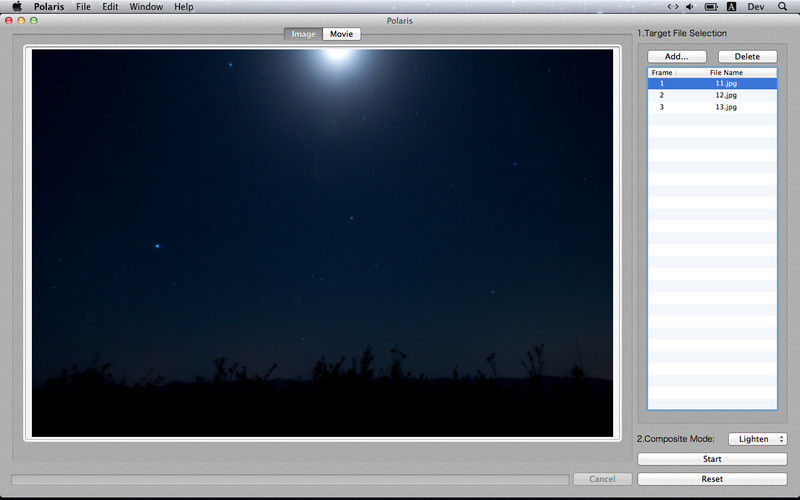The image size is (800, 500).
Task: Select file 11.jpg in the list
Action: point(712,83)
